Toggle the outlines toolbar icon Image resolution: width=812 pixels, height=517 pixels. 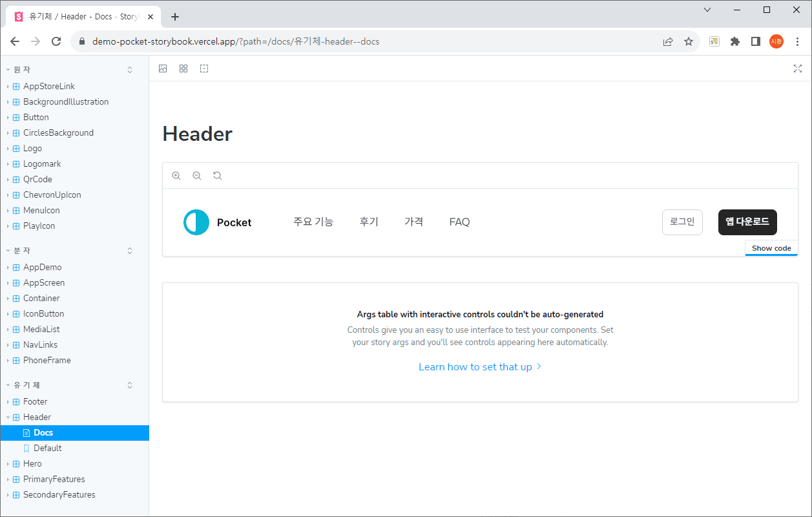tap(204, 69)
